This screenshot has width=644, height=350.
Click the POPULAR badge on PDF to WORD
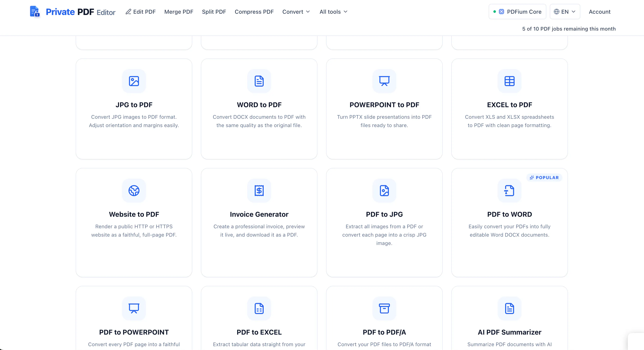[x=544, y=178]
